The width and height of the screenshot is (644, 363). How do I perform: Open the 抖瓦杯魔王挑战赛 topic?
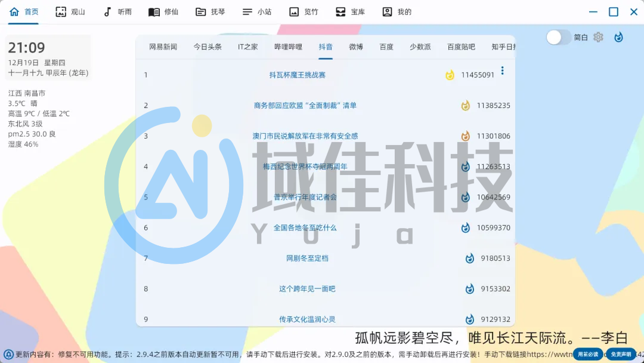298,75
